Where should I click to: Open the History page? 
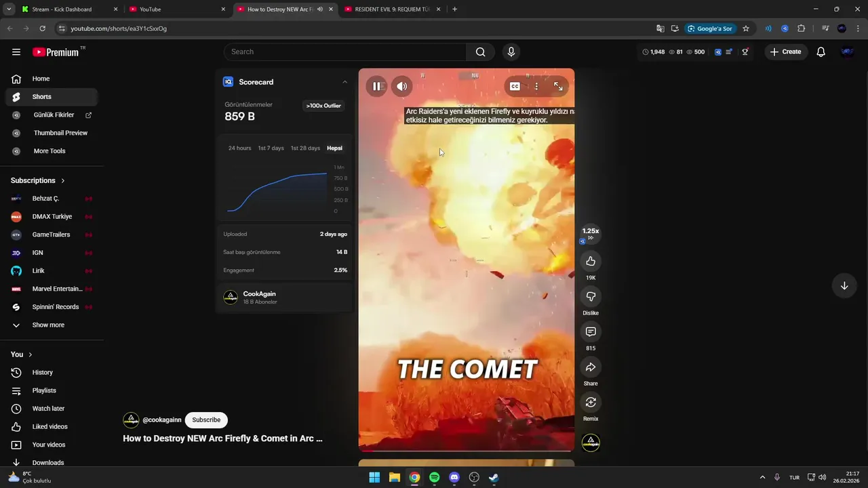pos(52,372)
